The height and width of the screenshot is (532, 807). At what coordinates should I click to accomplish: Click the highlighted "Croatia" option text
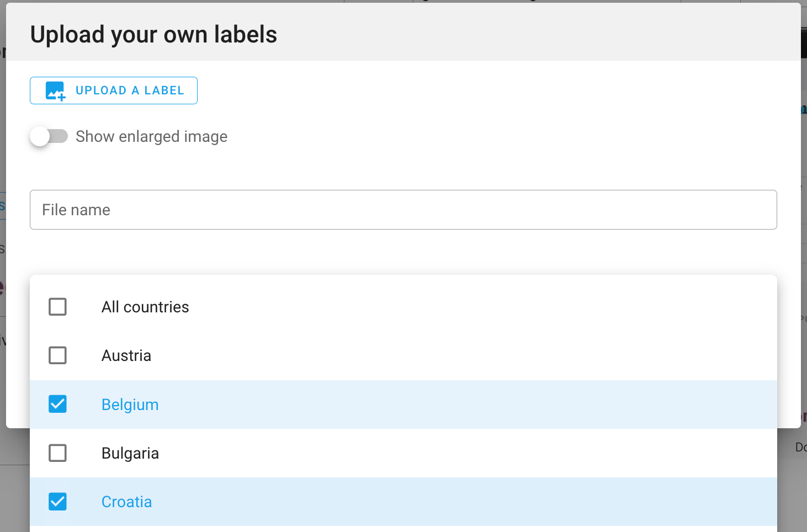[127, 502]
